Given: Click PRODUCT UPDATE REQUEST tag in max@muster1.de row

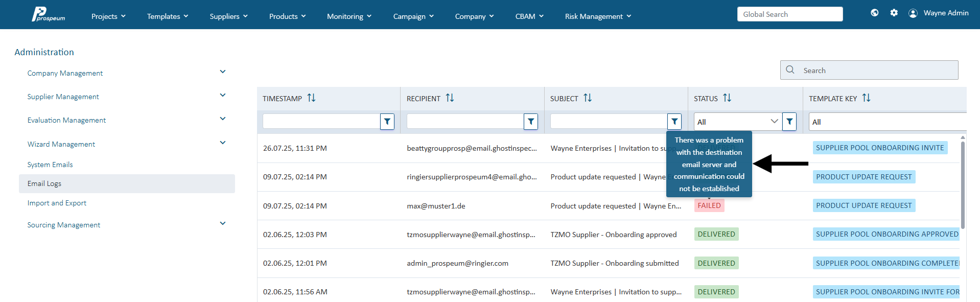Looking at the screenshot, I should (864, 205).
